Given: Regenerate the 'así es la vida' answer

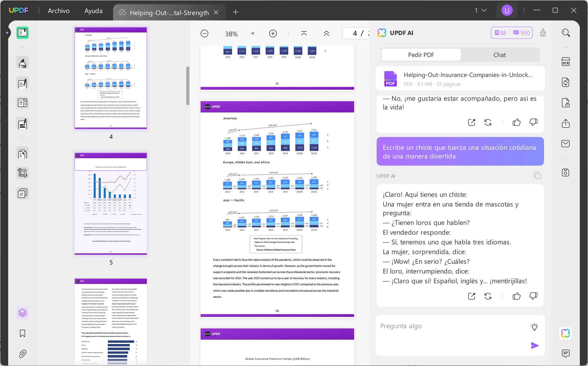Looking at the screenshot, I should coord(488,122).
